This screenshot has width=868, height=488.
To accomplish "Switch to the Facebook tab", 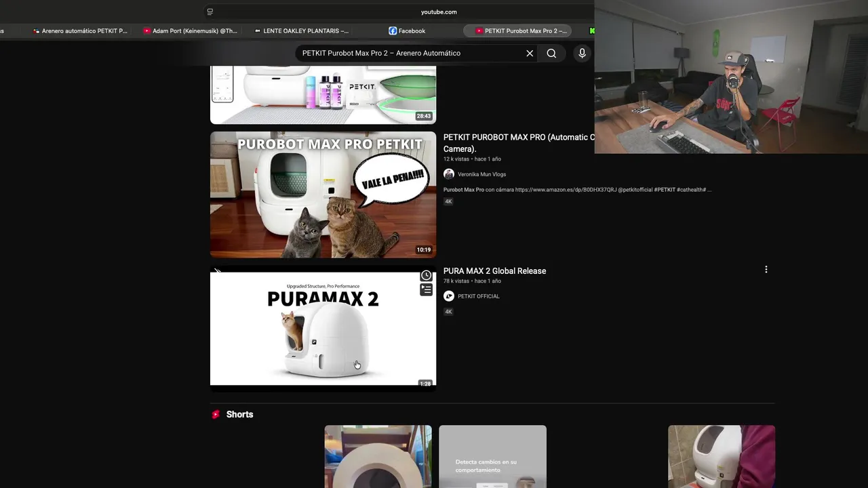I will click(x=407, y=30).
